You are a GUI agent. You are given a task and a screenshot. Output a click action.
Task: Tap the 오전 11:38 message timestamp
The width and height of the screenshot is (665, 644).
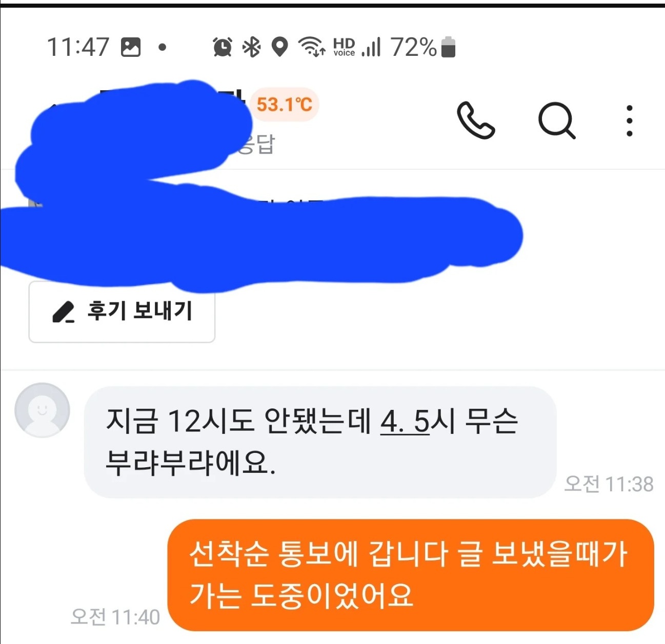pos(609,484)
